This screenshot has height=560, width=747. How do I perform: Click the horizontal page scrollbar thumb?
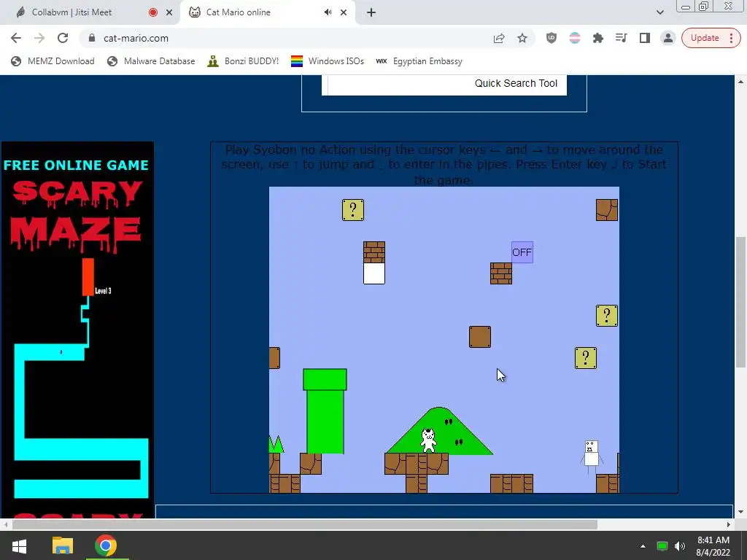[x=304, y=524]
